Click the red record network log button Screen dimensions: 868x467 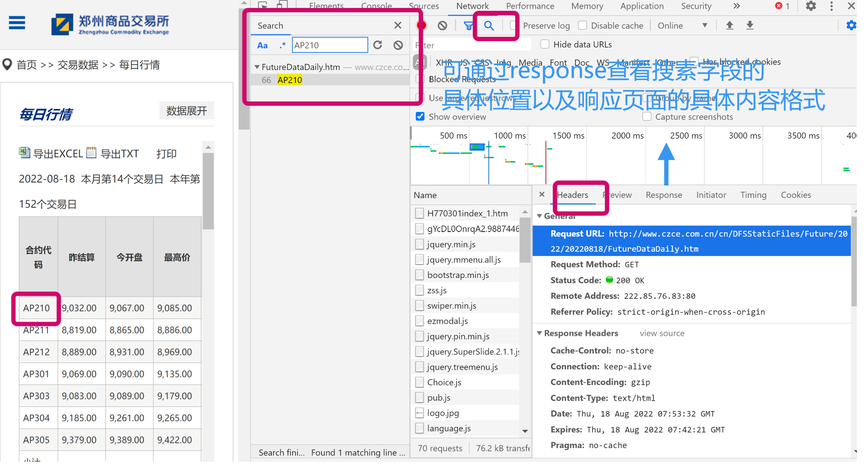point(421,25)
